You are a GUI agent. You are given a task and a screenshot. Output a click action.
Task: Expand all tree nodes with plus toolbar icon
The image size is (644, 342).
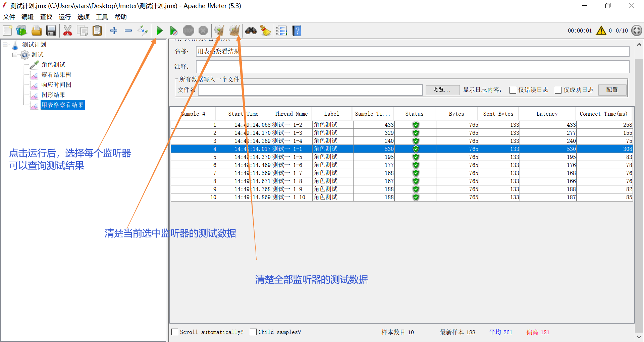(113, 31)
